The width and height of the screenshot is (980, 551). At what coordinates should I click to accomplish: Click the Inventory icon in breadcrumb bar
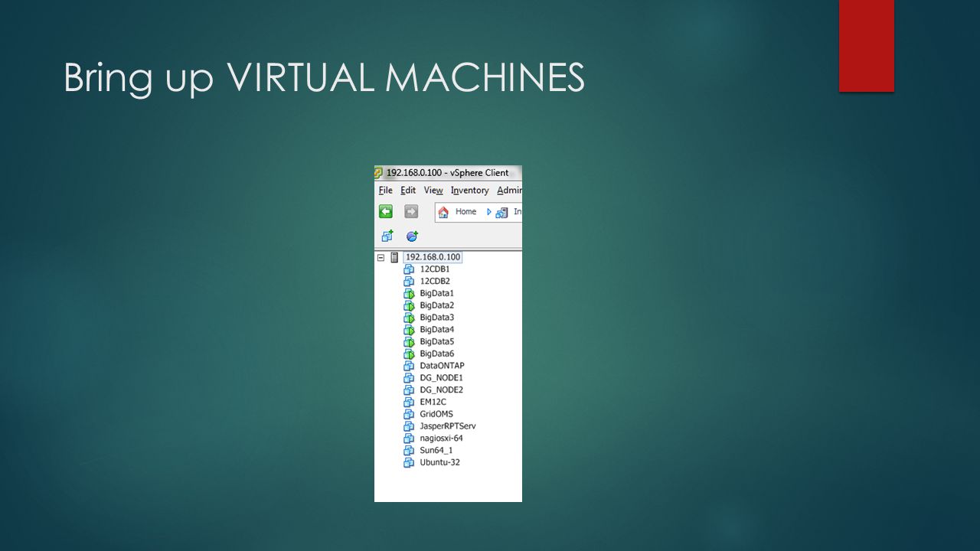[x=502, y=213]
